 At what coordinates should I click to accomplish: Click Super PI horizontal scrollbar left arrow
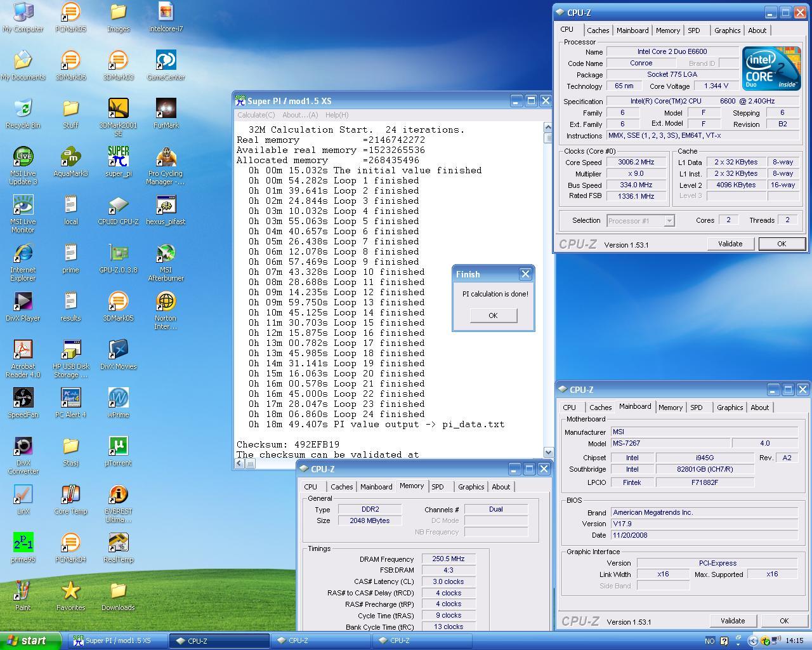coord(239,463)
